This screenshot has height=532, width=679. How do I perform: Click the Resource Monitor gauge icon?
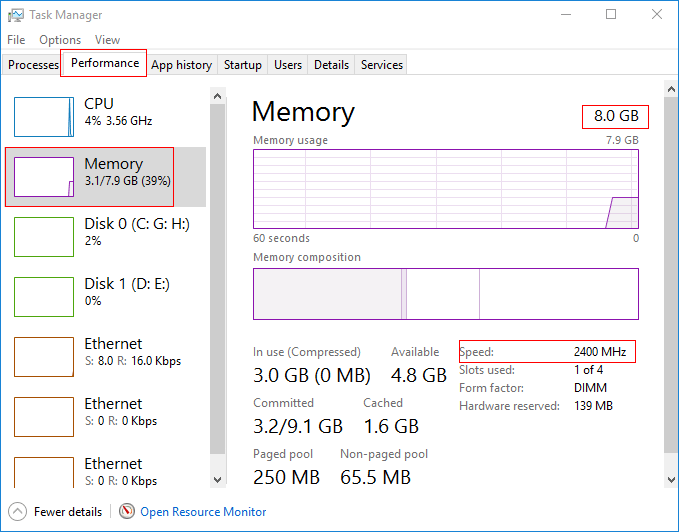tap(127, 511)
